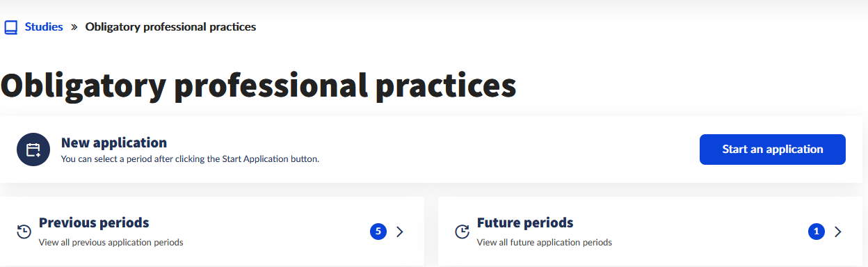Image resolution: width=868 pixels, height=267 pixels.
Task: Start an application with the blue button
Action: [x=773, y=149]
